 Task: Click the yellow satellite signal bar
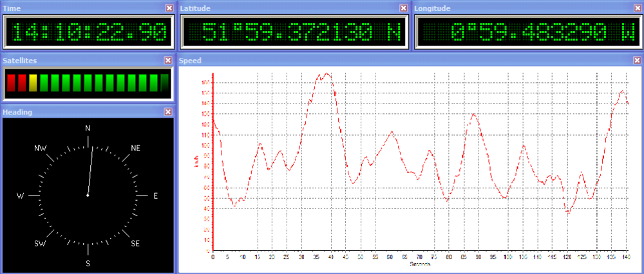click(33, 83)
